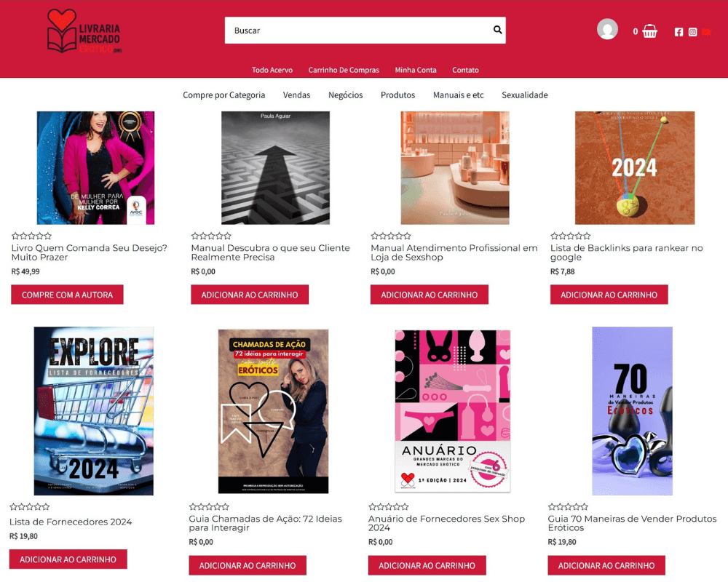Rate Guia 70 Maneiras star rating
Screen dimensions: 728x582
coord(568,506)
